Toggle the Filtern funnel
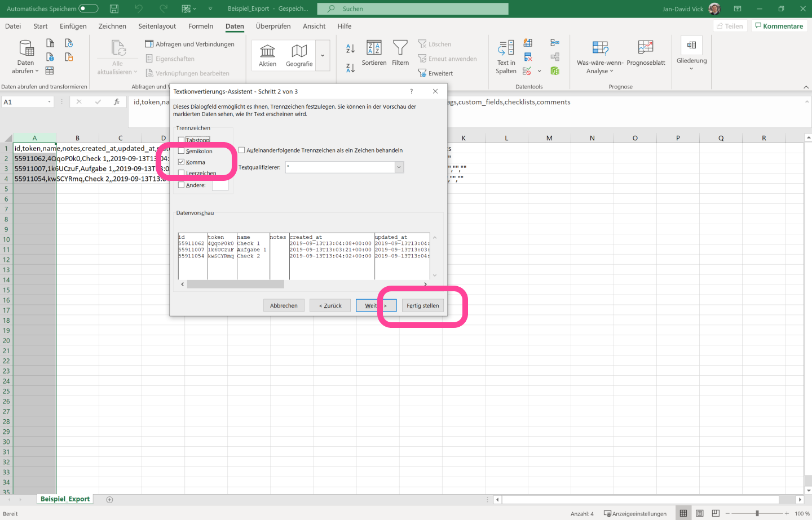The image size is (812, 520). (400, 54)
